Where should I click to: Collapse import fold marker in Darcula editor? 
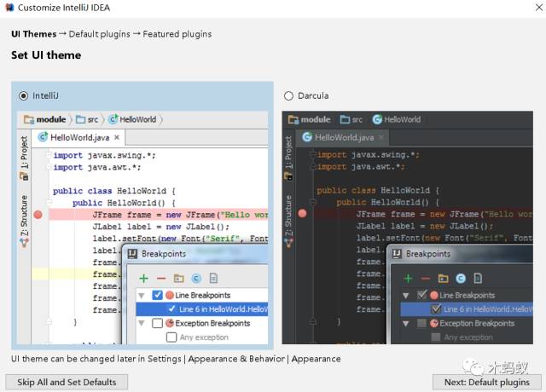(x=313, y=154)
